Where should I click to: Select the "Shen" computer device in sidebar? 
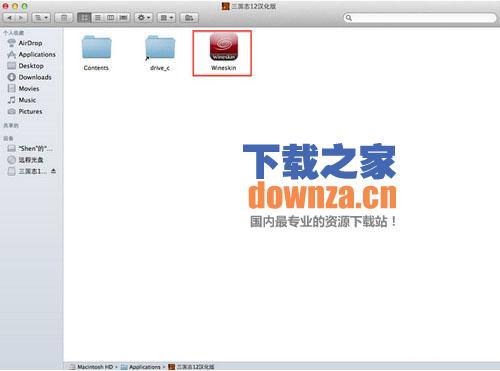(x=30, y=148)
